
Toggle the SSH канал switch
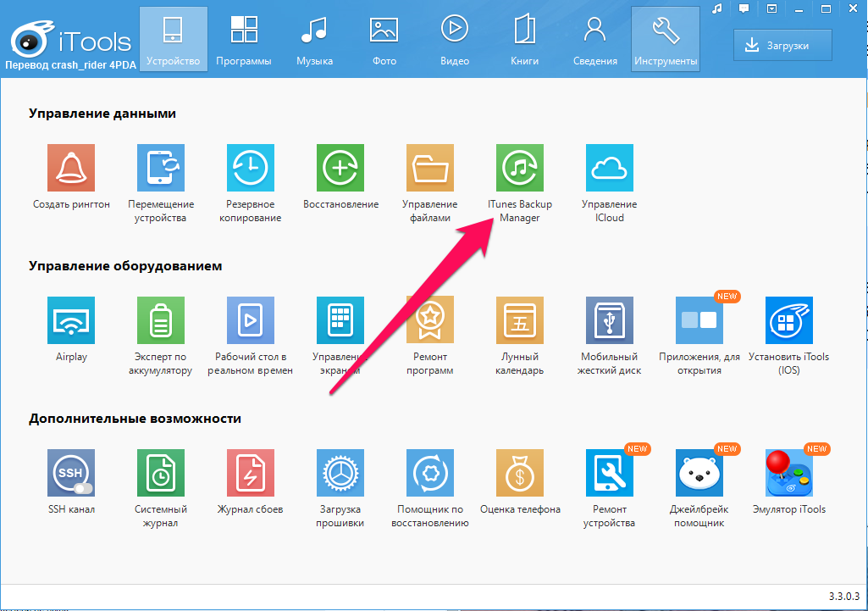(x=82, y=488)
